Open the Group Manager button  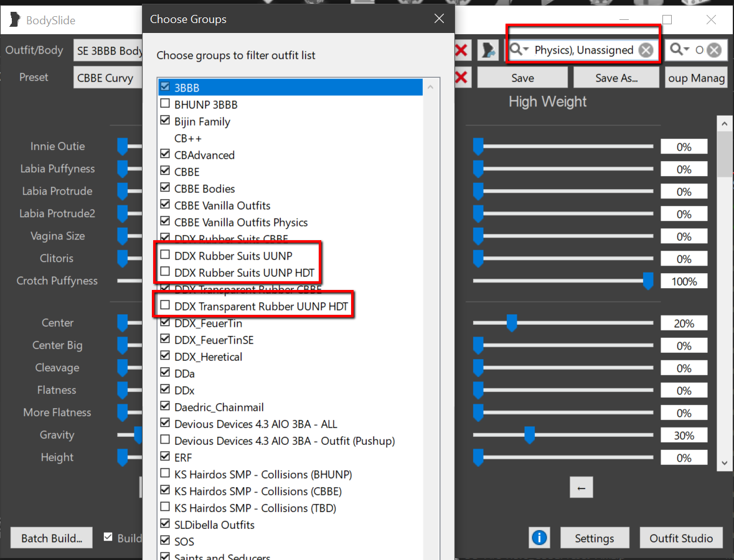click(696, 78)
